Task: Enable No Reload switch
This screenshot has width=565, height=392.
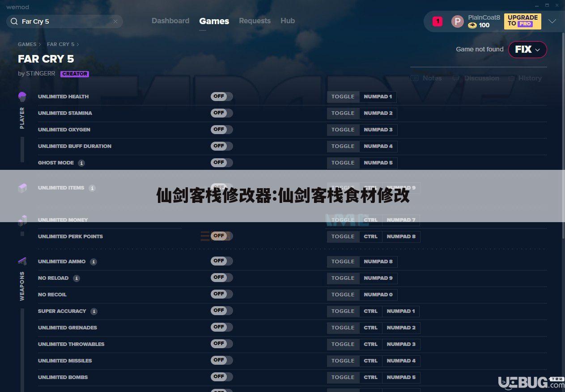Action: point(222,278)
